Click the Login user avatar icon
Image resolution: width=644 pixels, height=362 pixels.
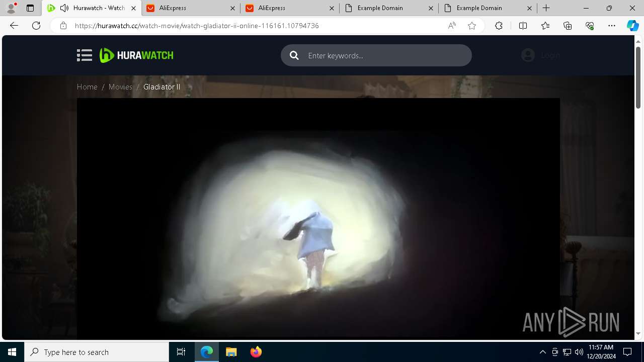click(528, 55)
